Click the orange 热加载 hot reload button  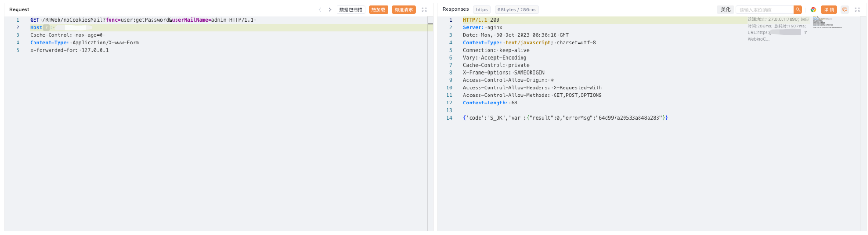pos(378,9)
